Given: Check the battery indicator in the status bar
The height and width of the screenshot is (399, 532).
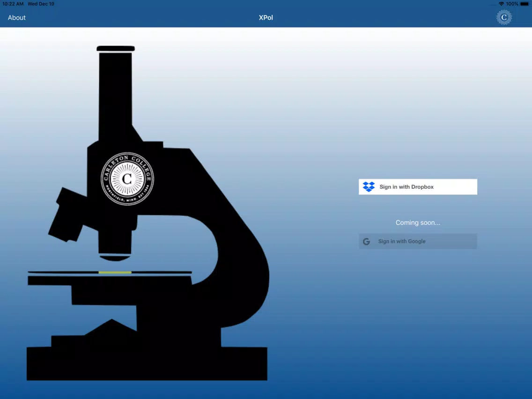Looking at the screenshot, I should (524, 4).
